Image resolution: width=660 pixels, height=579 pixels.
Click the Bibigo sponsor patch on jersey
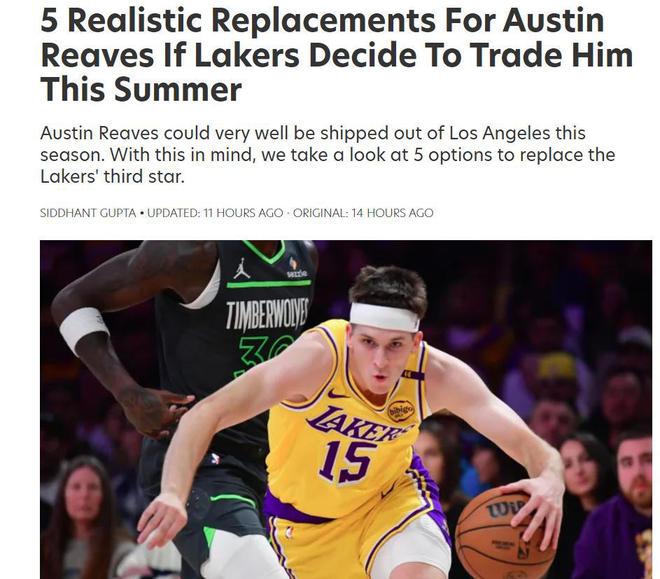400,410
